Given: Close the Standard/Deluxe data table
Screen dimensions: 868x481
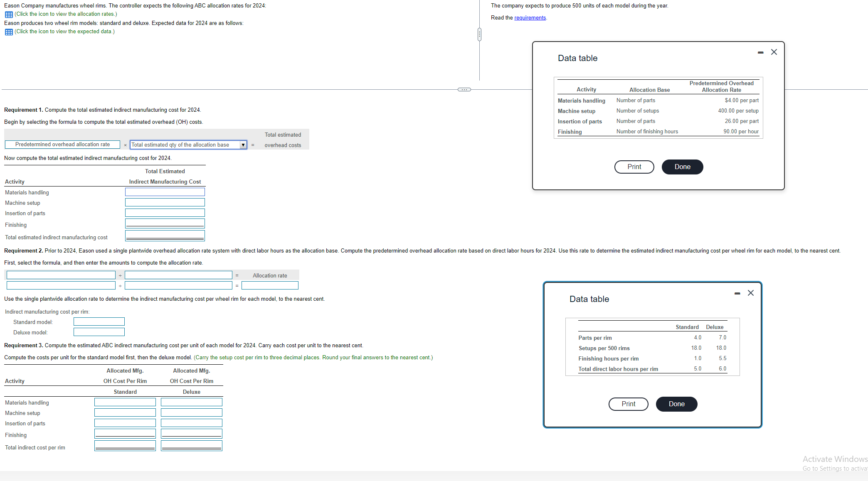Looking at the screenshot, I should (x=750, y=293).
